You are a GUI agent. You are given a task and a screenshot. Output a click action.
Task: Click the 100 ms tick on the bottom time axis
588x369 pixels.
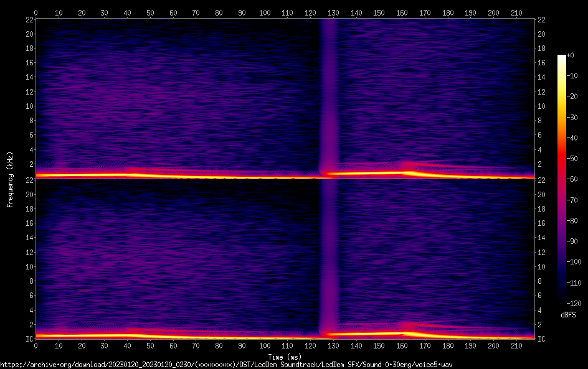[x=265, y=345]
